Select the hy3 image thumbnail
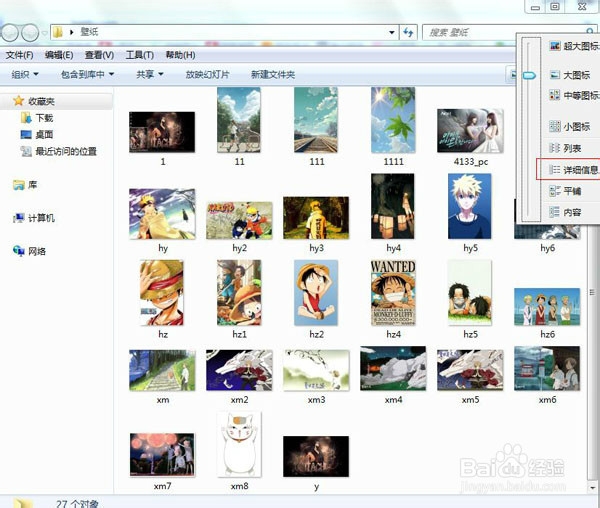The width and height of the screenshot is (600, 508). (316, 218)
